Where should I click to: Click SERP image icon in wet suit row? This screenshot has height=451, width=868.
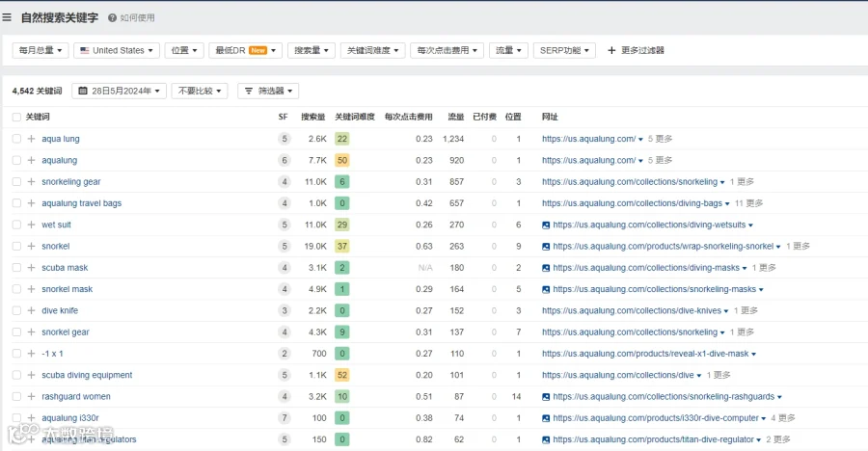[x=546, y=225]
